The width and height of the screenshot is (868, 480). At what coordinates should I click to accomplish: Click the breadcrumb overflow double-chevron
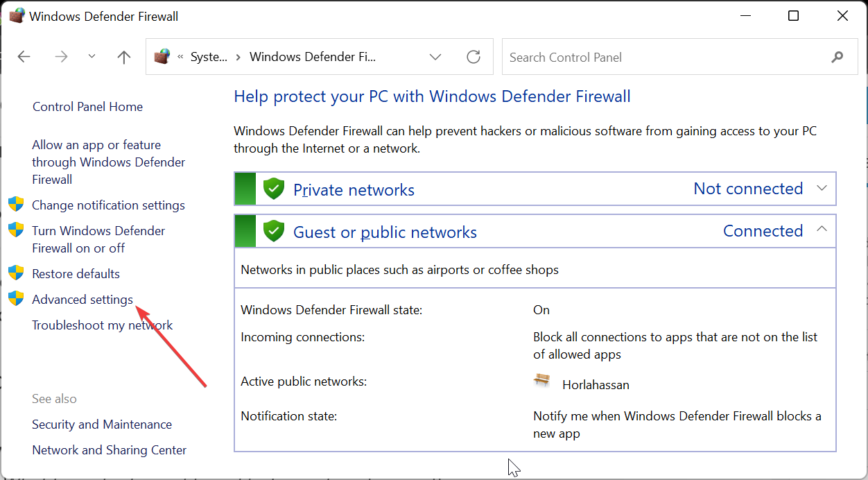coord(181,57)
